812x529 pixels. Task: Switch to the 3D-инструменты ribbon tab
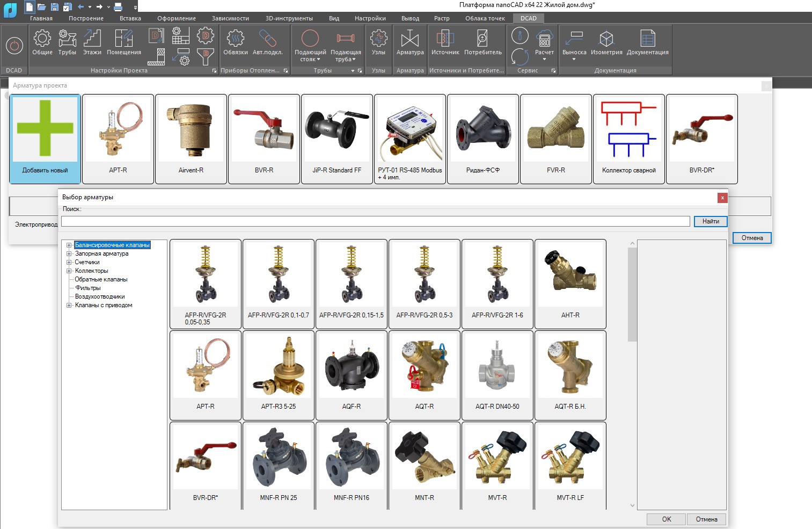[289, 18]
